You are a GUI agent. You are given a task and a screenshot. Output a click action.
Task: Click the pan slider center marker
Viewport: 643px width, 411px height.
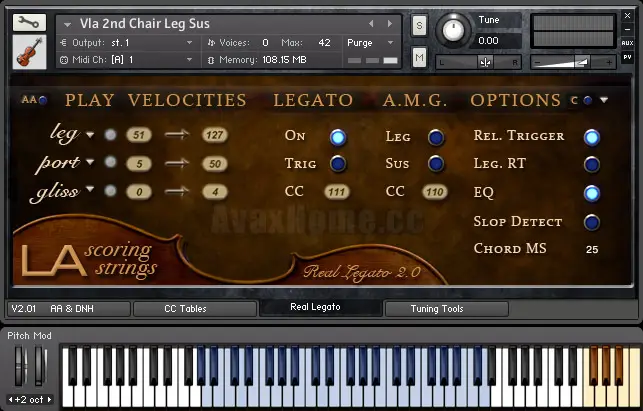[x=486, y=62]
